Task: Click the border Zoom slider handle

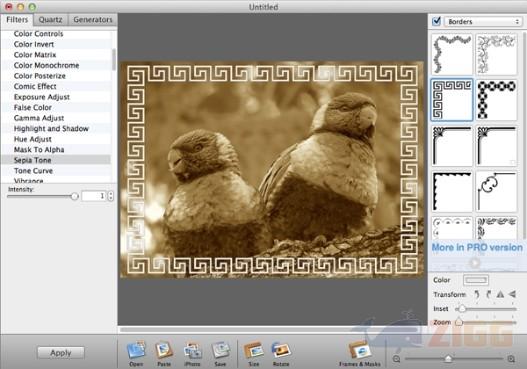Action: (459, 322)
